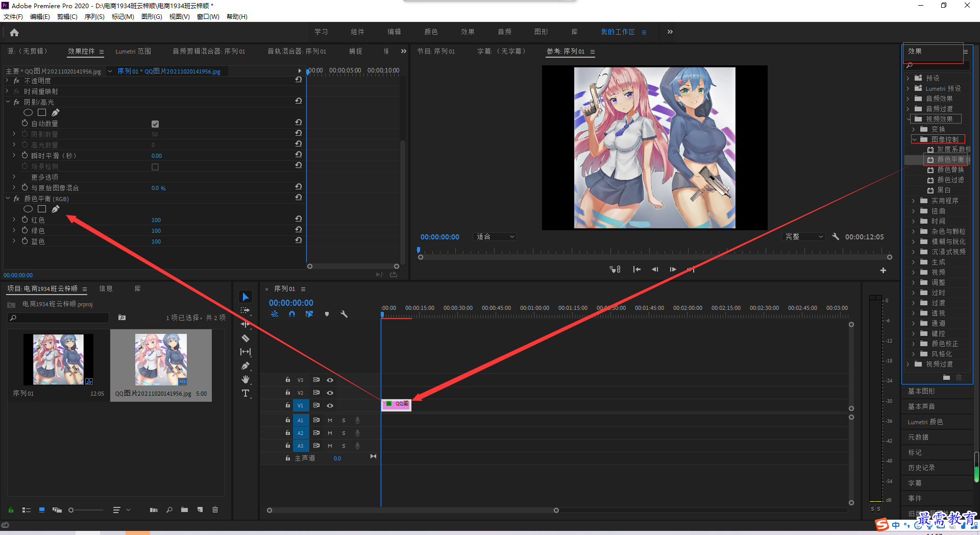This screenshot has height=535, width=980.
Task: Toggle V3 track visibility eye
Action: pos(330,380)
